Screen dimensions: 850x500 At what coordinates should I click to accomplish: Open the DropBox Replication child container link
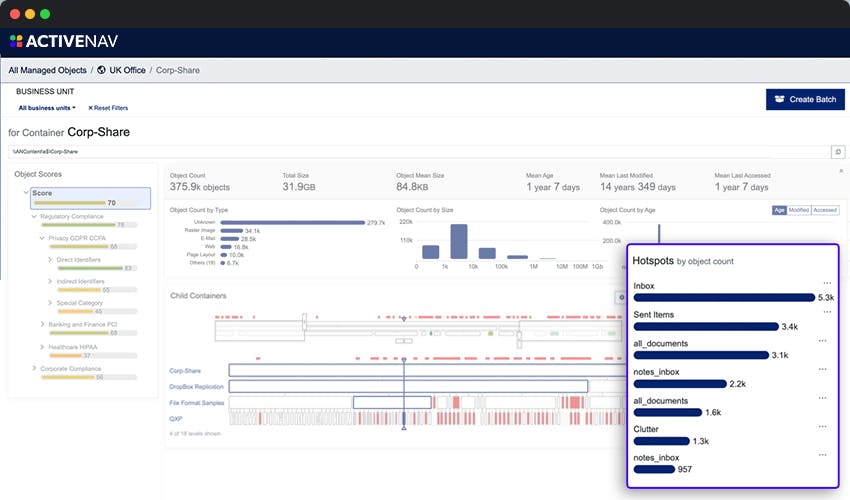(196, 386)
